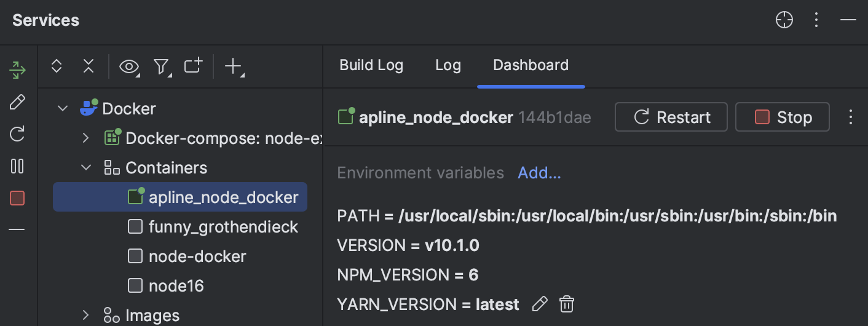The width and height of the screenshot is (868, 326).
Task: Delete YARN_VERSION variable using trash icon
Action: click(566, 304)
